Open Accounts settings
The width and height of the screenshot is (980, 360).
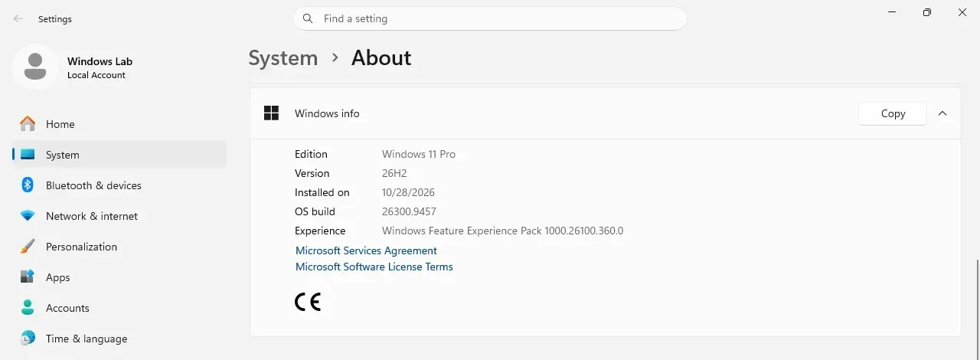[x=119, y=308]
